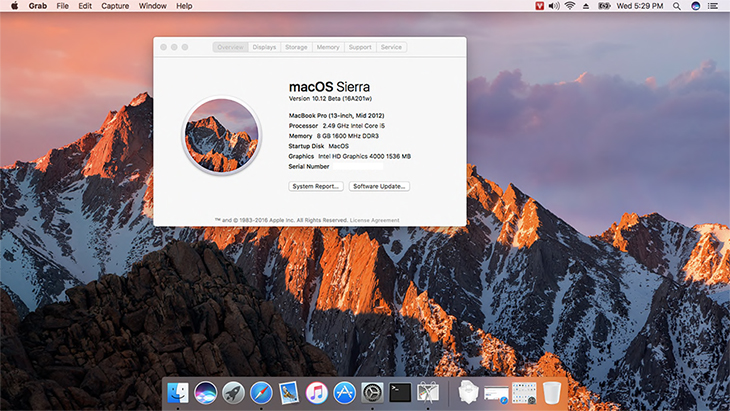This screenshot has width=730, height=411.
Task: Open the License Agreement link
Action: click(x=374, y=220)
